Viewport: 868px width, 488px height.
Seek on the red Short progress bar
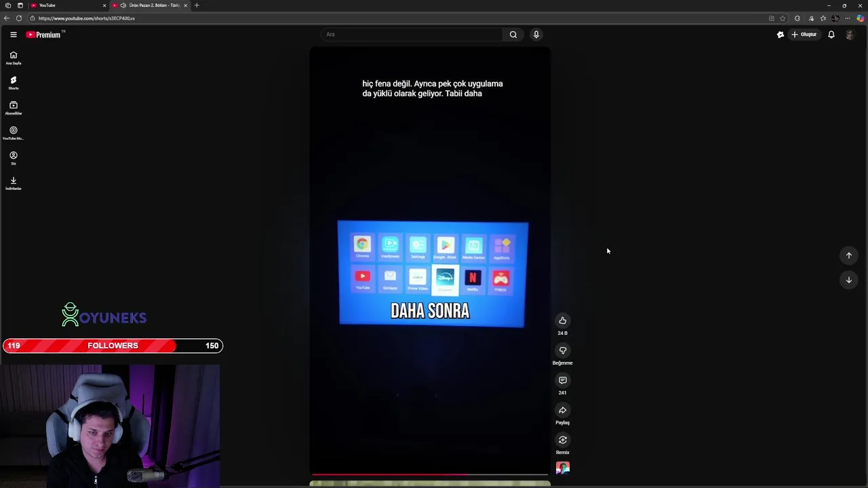(x=430, y=475)
